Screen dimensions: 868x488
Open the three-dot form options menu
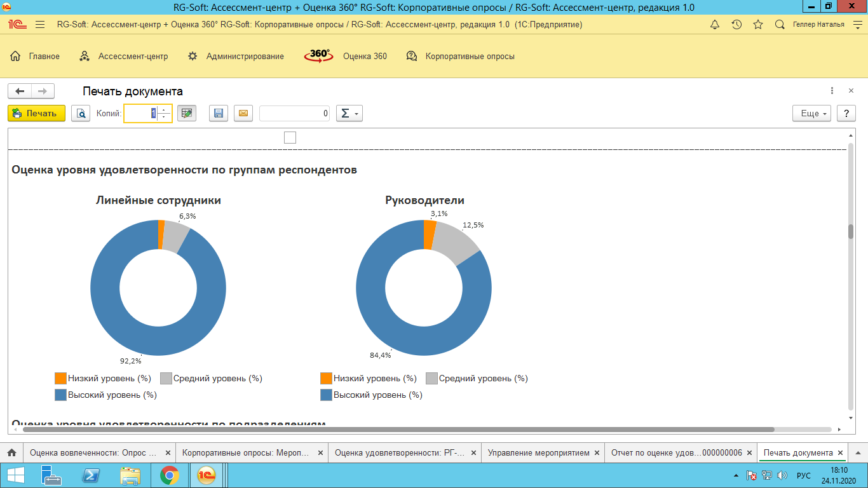832,91
